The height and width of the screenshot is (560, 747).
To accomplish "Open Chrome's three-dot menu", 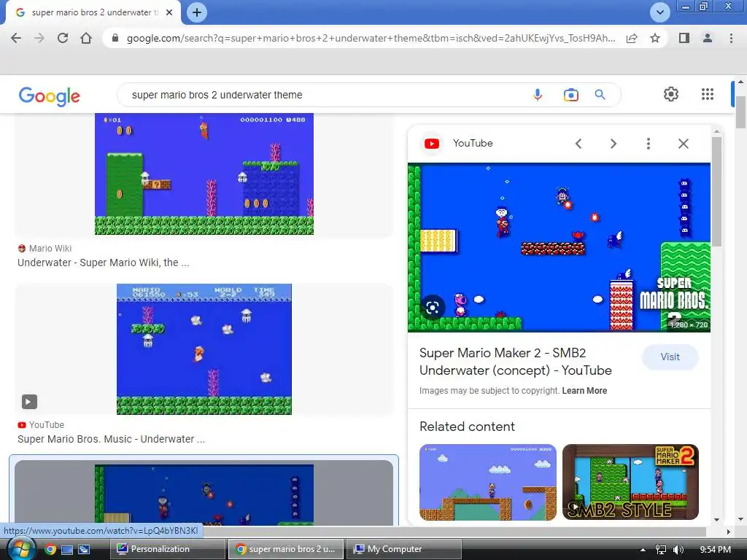I will click(x=731, y=38).
